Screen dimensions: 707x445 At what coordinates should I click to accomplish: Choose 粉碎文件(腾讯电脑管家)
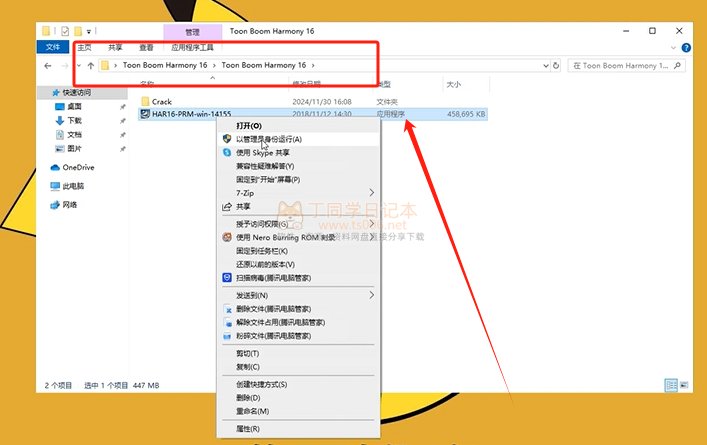298,336
